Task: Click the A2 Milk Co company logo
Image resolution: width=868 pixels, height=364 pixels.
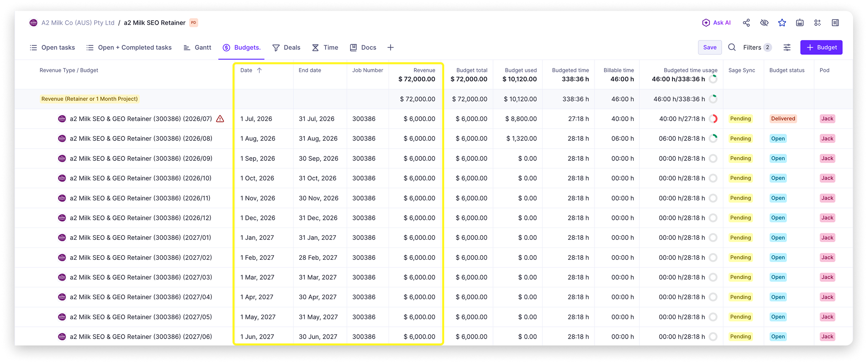Action: click(34, 23)
